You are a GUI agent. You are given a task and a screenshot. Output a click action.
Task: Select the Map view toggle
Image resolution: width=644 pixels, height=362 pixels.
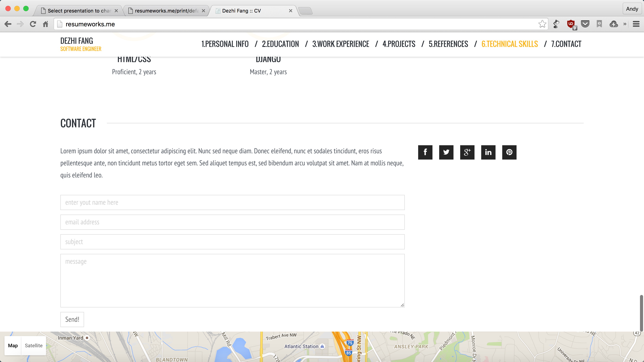tap(13, 345)
